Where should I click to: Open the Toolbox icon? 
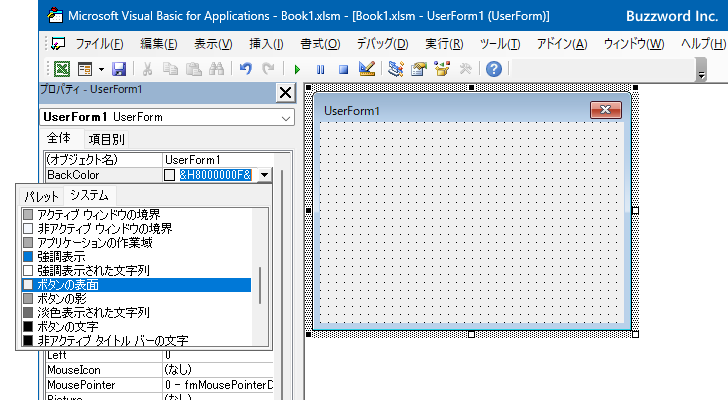(x=465, y=69)
